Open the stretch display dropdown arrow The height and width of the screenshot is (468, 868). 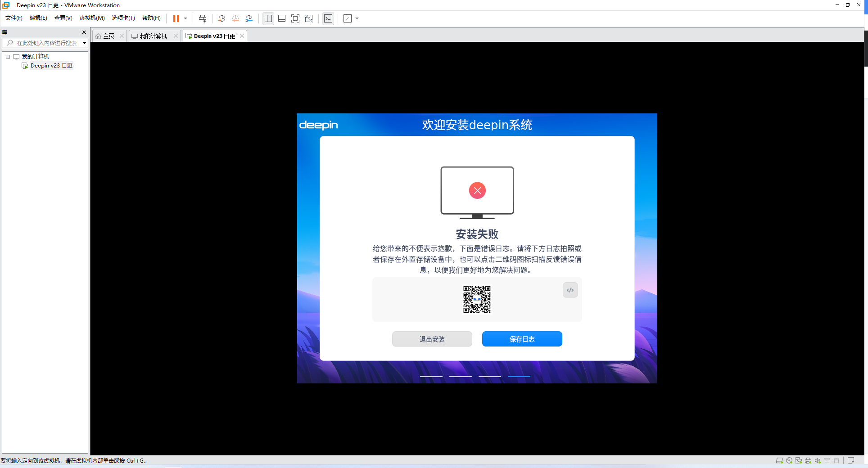tap(357, 18)
